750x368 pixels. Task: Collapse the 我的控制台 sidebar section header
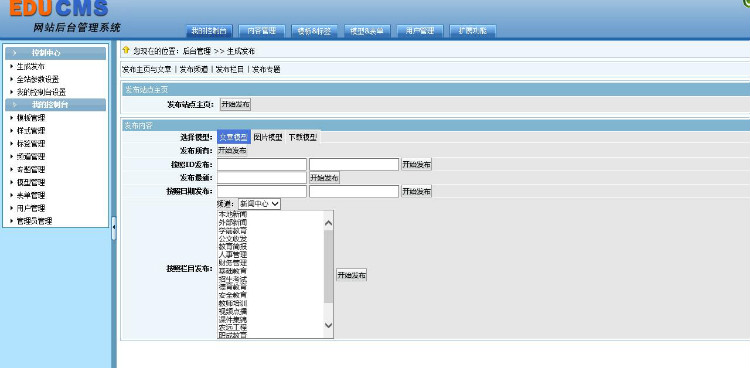pyautogui.click(x=55, y=105)
